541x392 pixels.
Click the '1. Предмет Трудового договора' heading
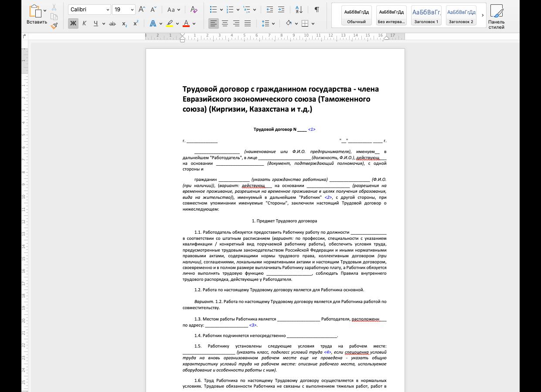pyautogui.click(x=285, y=221)
